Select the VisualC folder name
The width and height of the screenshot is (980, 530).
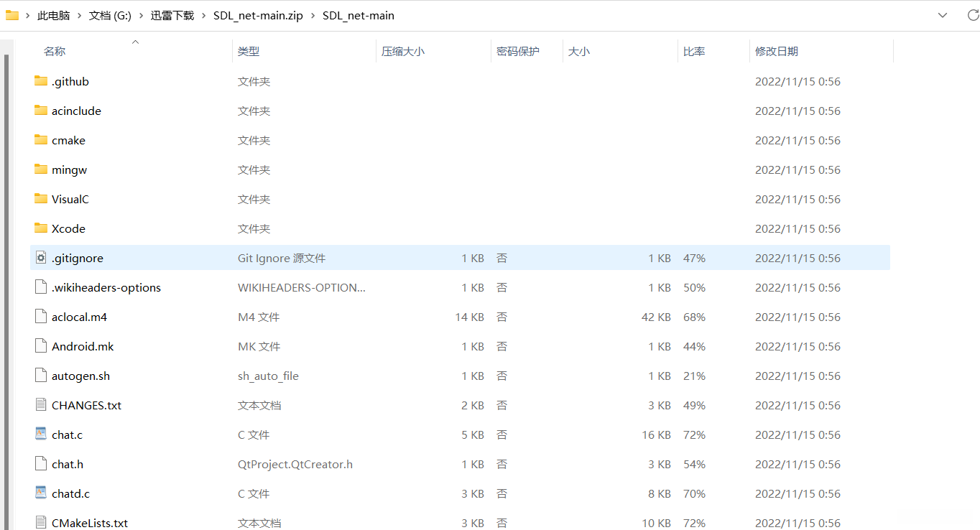click(70, 199)
